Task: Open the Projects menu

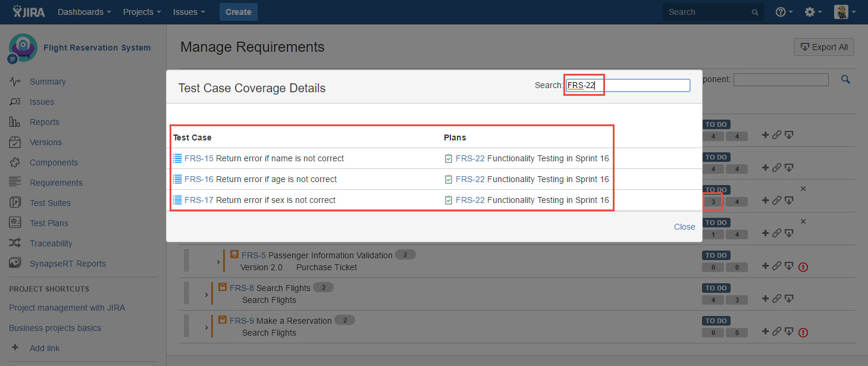Action: [142, 12]
